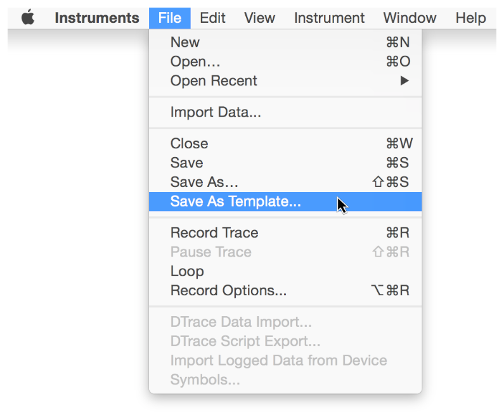Expand the Open Recent submenu
Viewport: 504px width, 420px height.
pyautogui.click(x=214, y=81)
